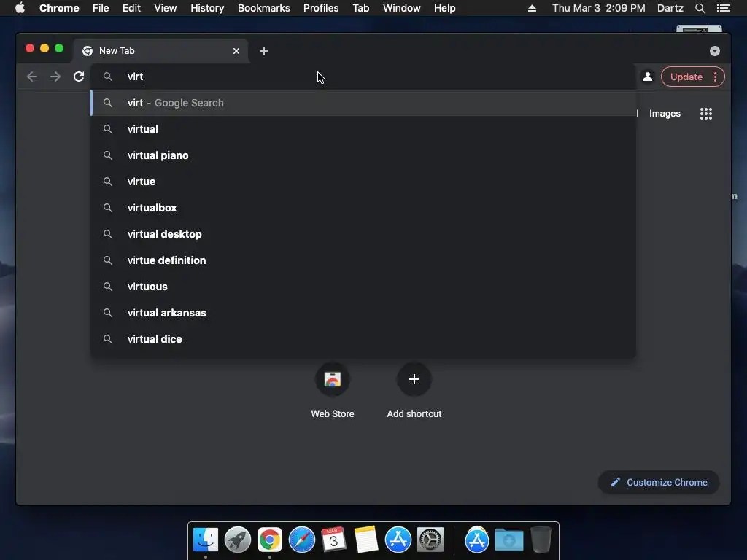
Task: Pick the 'virtual arkansas' suggestion
Action: click(x=363, y=312)
